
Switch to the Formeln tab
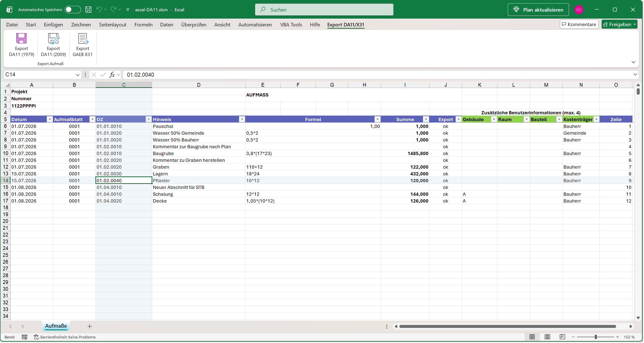144,25
